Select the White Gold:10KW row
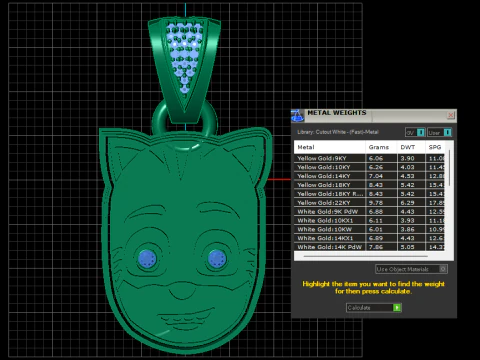Screen dimensions: 480x360 369,229
